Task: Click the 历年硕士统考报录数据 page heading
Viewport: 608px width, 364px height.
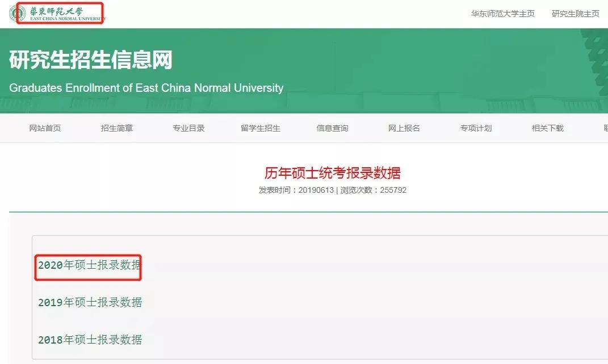Action: pyautogui.click(x=332, y=173)
